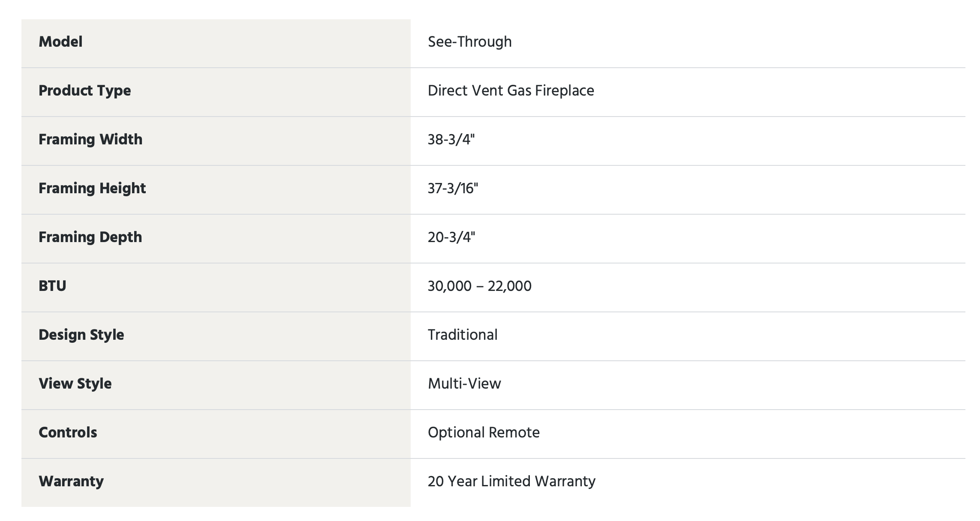Select the 37-3/16" height value
Screen dimensions: 980x521
click(453, 189)
